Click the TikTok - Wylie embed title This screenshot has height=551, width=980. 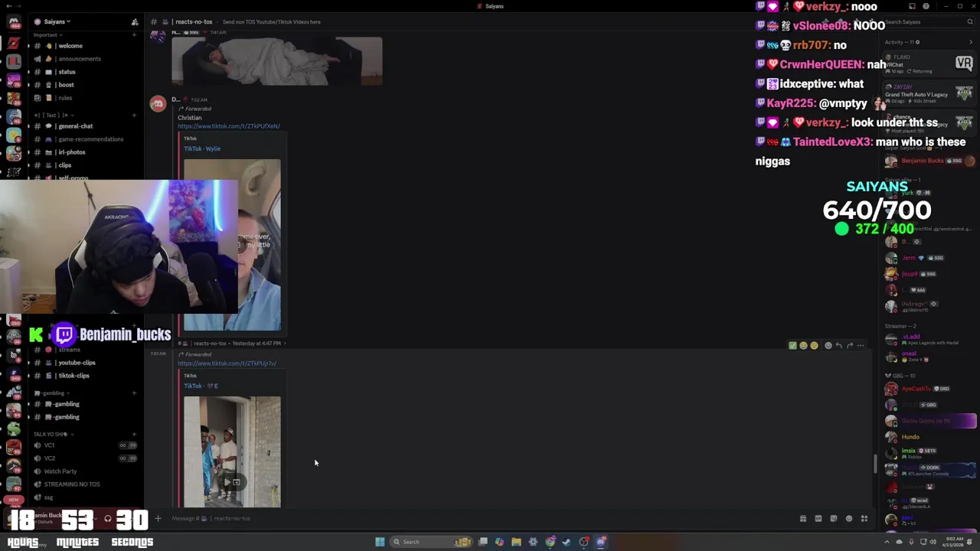tap(202, 148)
